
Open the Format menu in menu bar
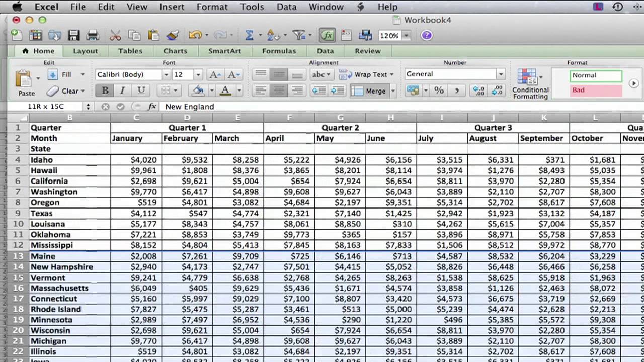pos(212,7)
